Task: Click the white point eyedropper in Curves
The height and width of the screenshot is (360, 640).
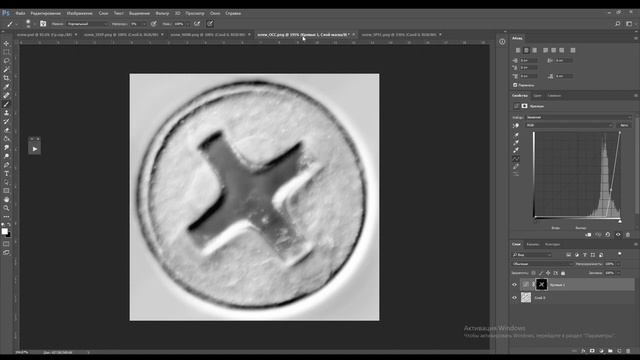Action: pyautogui.click(x=516, y=150)
